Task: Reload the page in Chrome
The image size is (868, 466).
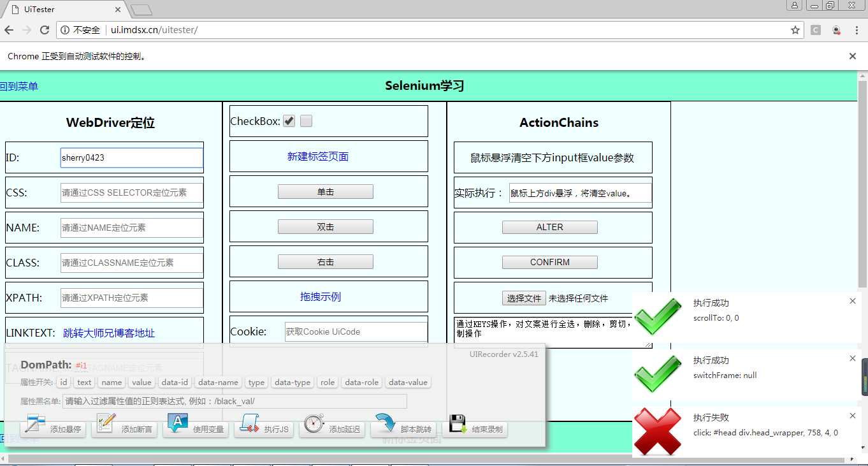Action: [x=44, y=30]
